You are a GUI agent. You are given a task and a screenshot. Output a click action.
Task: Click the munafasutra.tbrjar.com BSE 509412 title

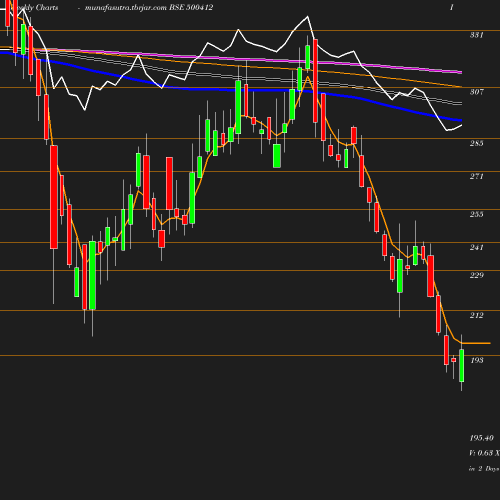[149, 8]
